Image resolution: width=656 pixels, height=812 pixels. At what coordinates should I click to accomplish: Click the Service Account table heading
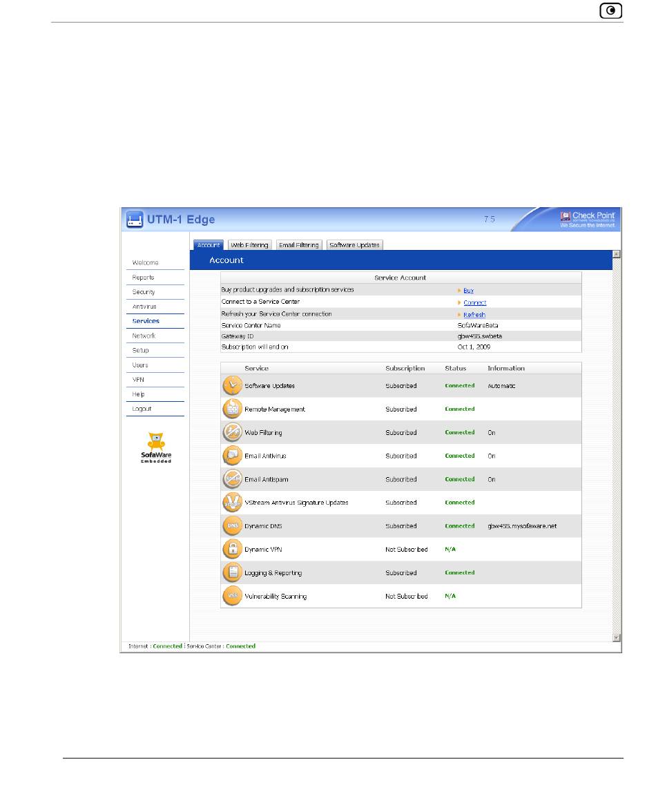tap(401, 278)
